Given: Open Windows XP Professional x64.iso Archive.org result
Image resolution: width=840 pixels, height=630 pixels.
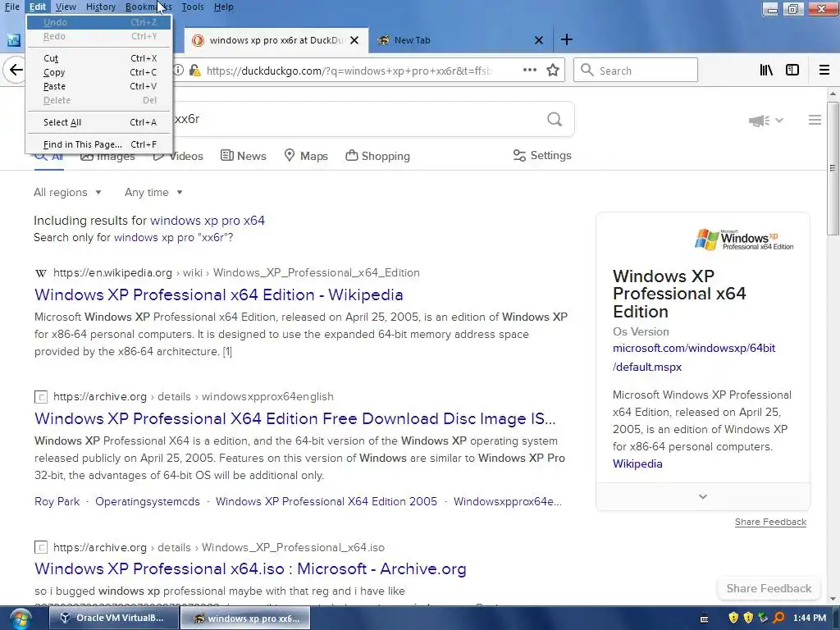Looking at the screenshot, I should 250,569.
